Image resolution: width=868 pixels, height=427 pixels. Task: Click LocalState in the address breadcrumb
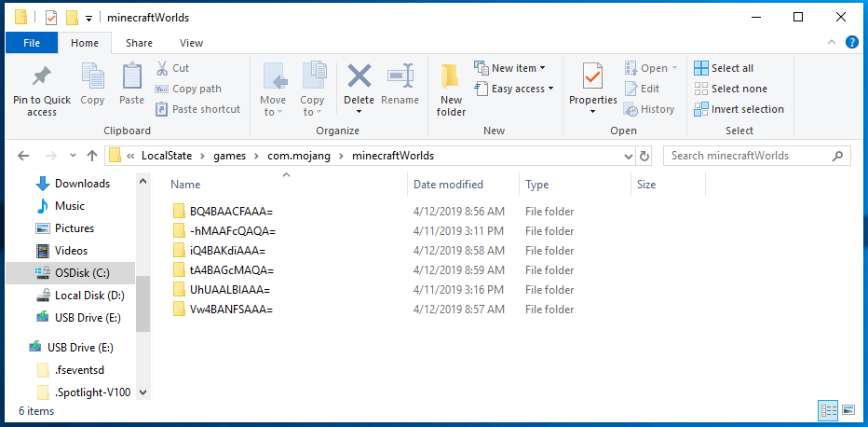point(167,156)
